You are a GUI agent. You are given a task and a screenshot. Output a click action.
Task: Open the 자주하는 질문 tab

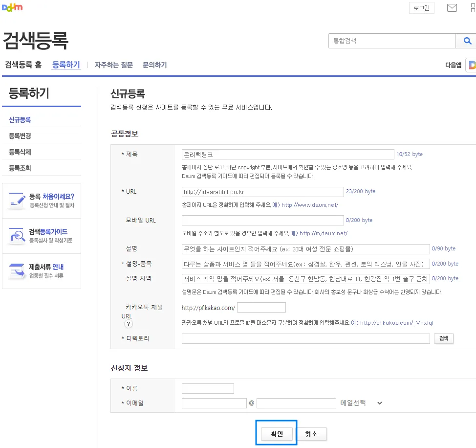click(114, 65)
